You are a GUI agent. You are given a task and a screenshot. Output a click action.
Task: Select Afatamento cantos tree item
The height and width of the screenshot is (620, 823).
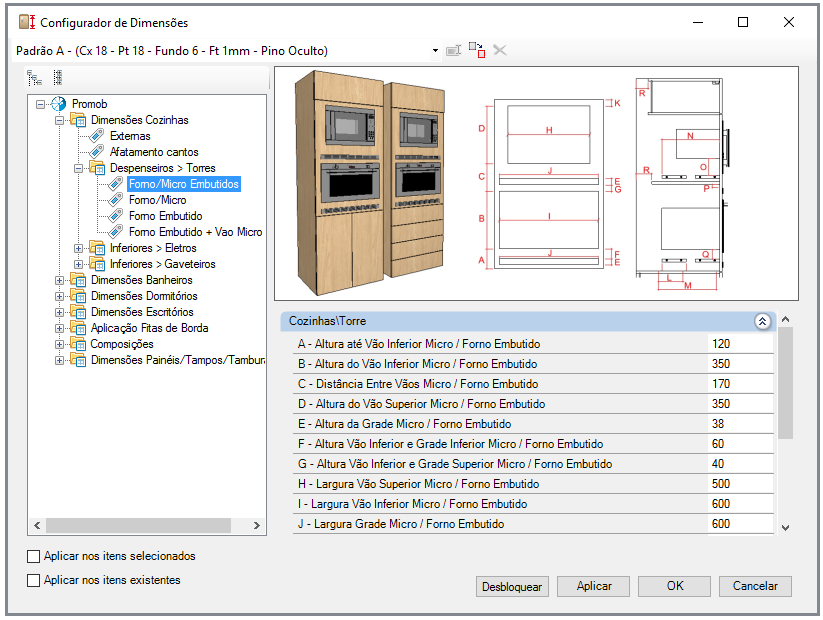pyautogui.click(x=154, y=152)
